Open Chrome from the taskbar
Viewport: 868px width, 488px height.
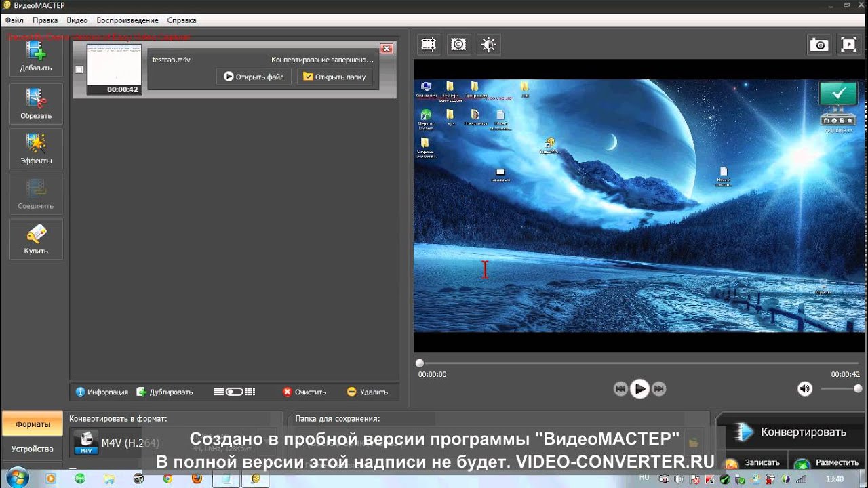coord(168,479)
